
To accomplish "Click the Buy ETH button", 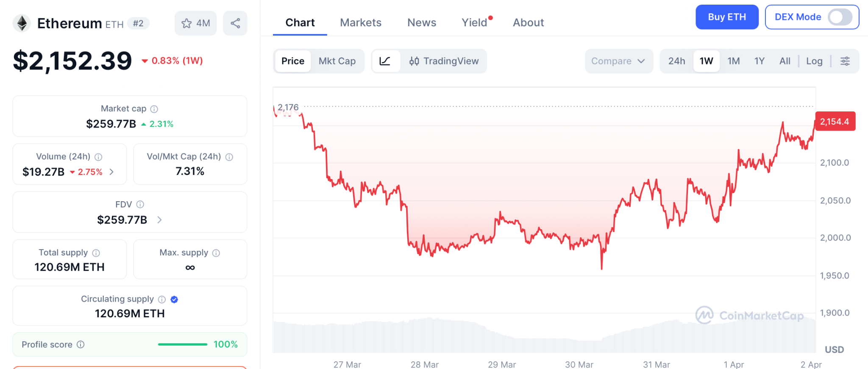I will 727,17.
